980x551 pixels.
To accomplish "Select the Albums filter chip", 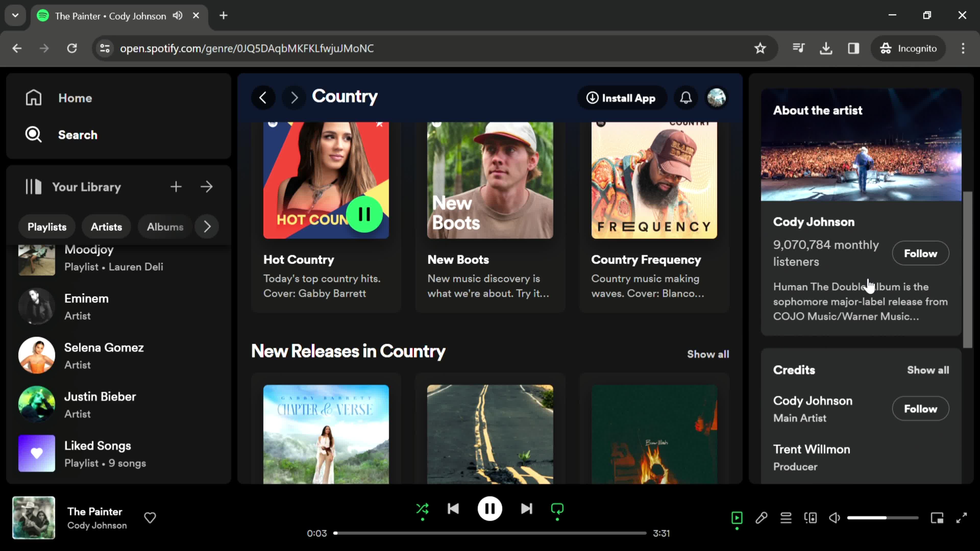I will click(x=165, y=227).
